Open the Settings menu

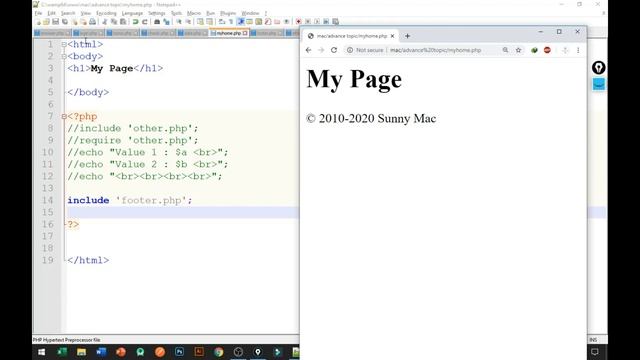pyautogui.click(x=156, y=13)
